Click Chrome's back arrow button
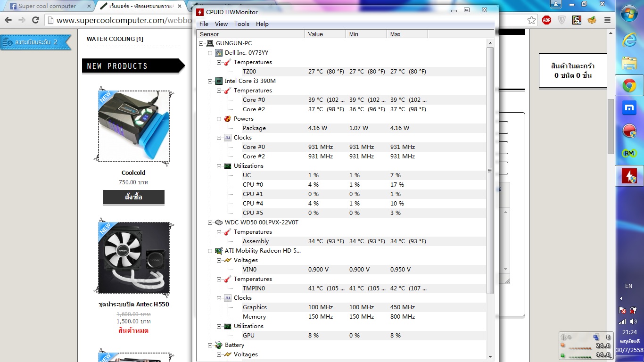The height and width of the screenshot is (362, 644). pos(8,20)
